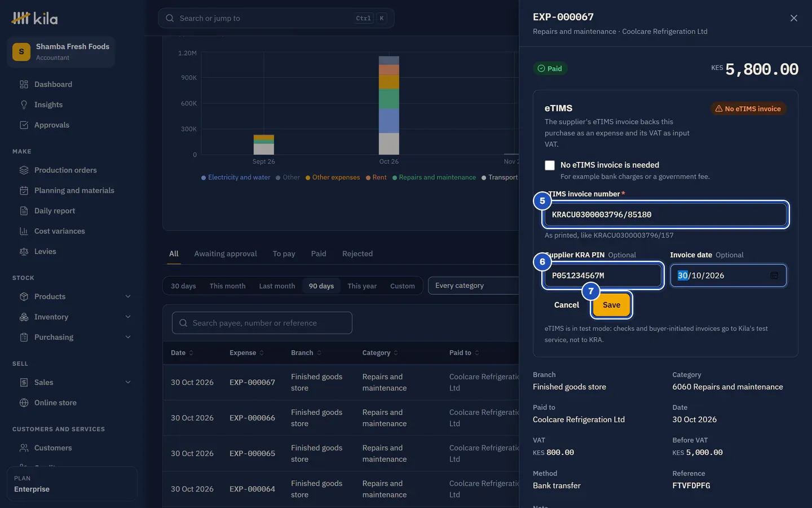Go to Customers
Viewport: 812px width, 508px height.
[x=53, y=448]
